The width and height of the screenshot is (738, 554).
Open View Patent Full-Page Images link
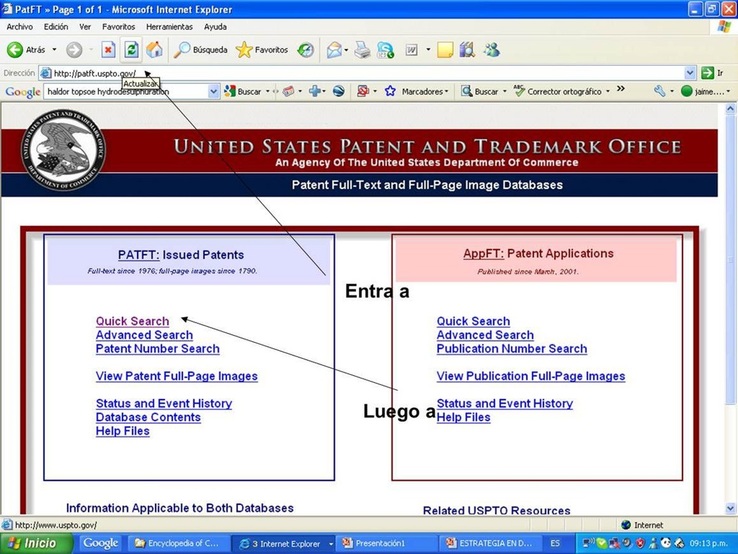(176, 376)
